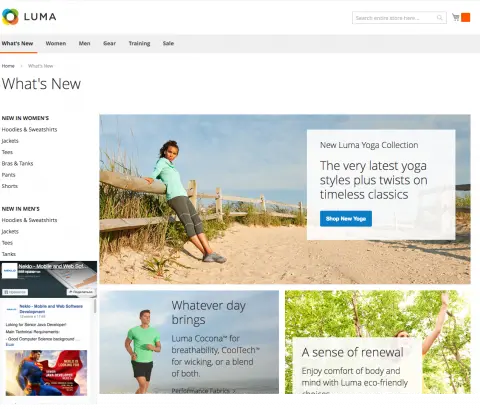Screen dimensions: 480x409
Task: Click the orange cart counter badge
Action: [466, 17]
